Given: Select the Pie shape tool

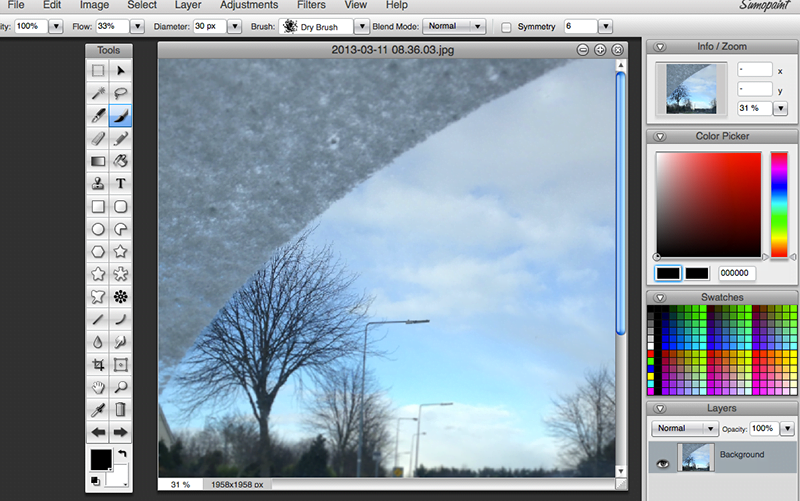Looking at the screenshot, I should (120, 229).
